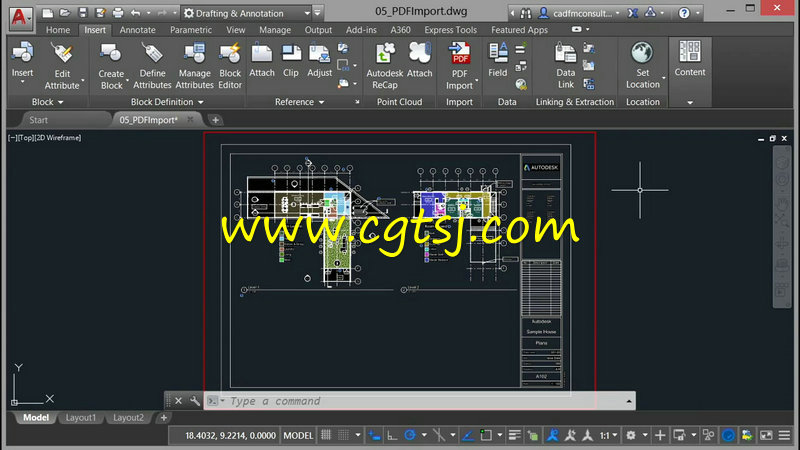The height and width of the screenshot is (450, 800).
Task: Switch to the Annotate ribbon tab
Action: tap(137, 30)
